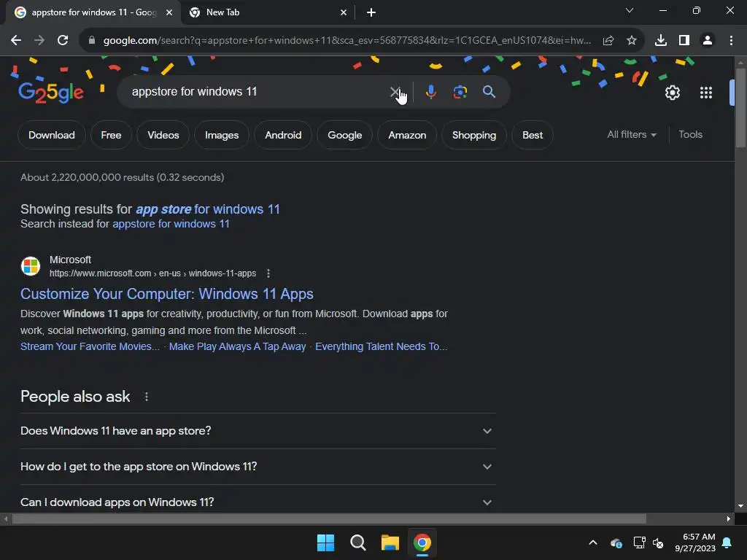Viewport: 747px width, 560px height.
Task: Open the OneDrive cloud tray icon
Action: click(x=616, y=542)
